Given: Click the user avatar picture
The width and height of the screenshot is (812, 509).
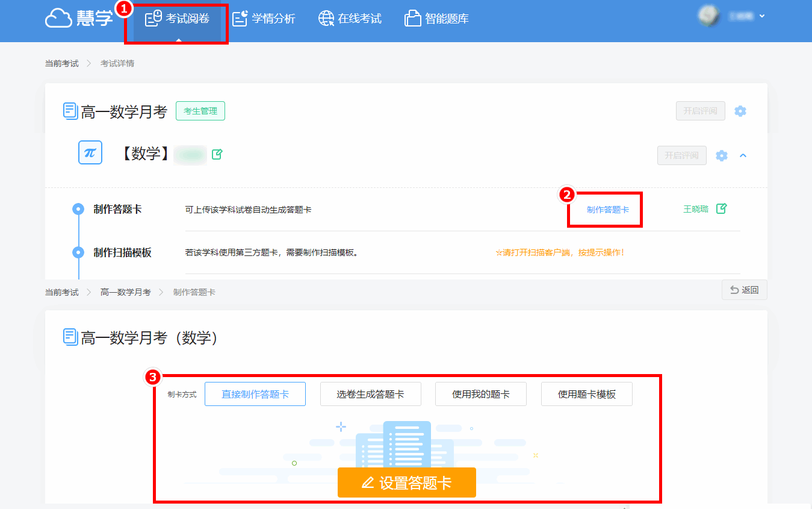Looking at the screenshot, I should 709,16.
